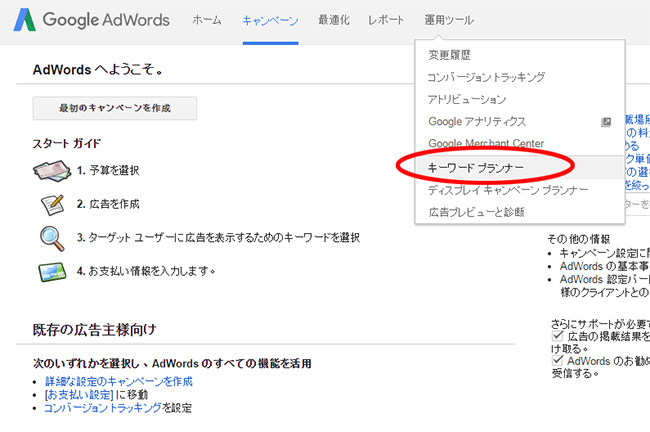Image resolution: width=650 pixels, height=432 pixels.
Task: Click the magnifying glass icon for keyword step
Action: coord(52,238)
